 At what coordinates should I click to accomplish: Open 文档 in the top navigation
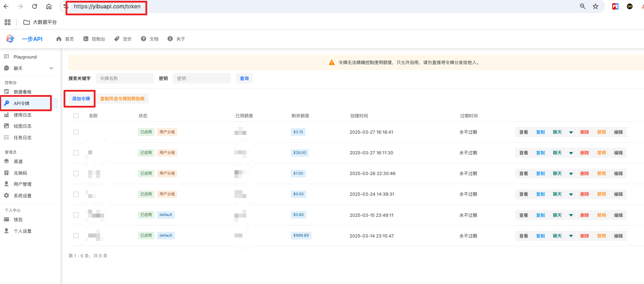150,39
